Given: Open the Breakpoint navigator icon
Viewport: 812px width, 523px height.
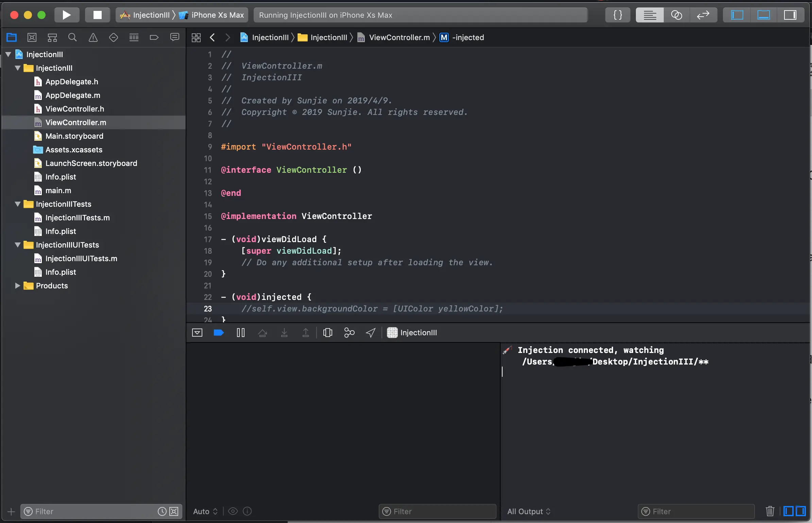Looking at the screenshot, I should 154,37.
